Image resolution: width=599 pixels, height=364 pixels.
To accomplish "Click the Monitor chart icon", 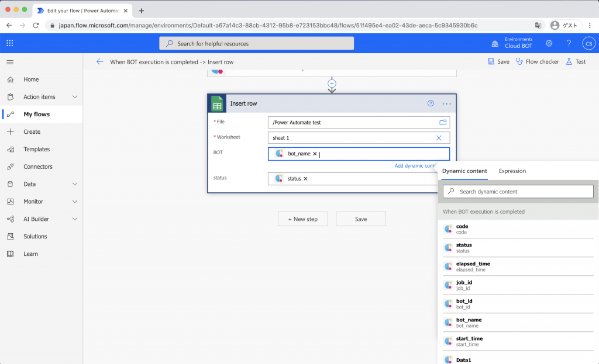I will [11, 202].
